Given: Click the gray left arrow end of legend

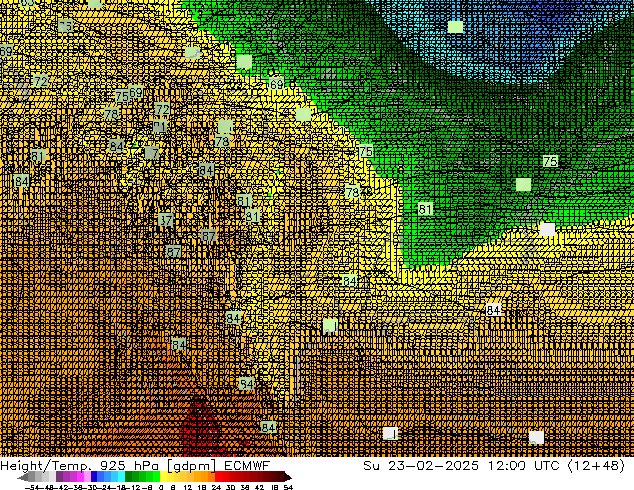Looking at the screenshot, I should click(22, 477).
